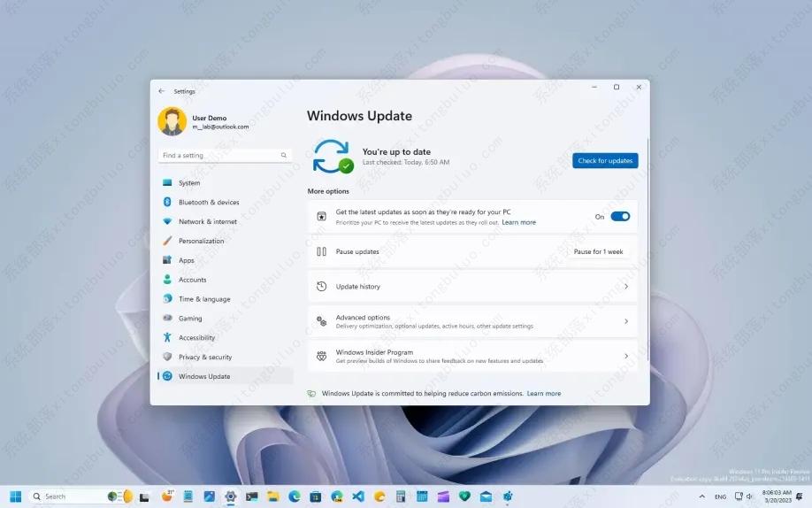812x508 pixels.
Task: Expand the Update history row chevron
Action: (x=626, y=287)
